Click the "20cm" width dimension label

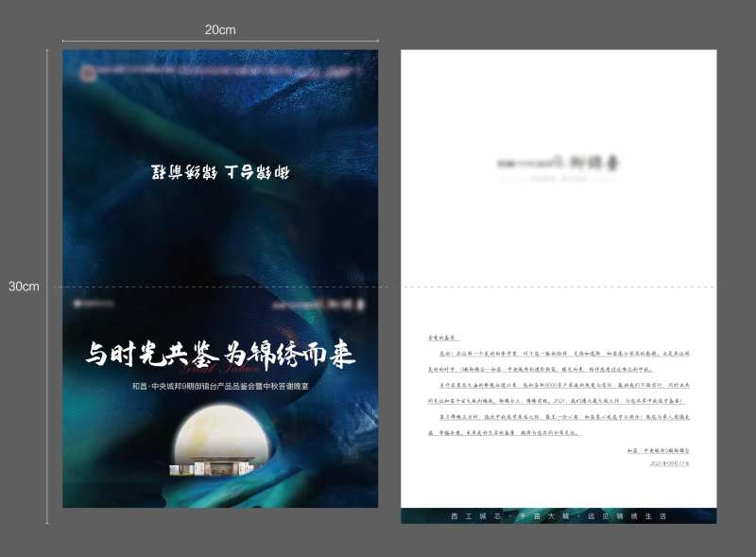click(220, 30)
